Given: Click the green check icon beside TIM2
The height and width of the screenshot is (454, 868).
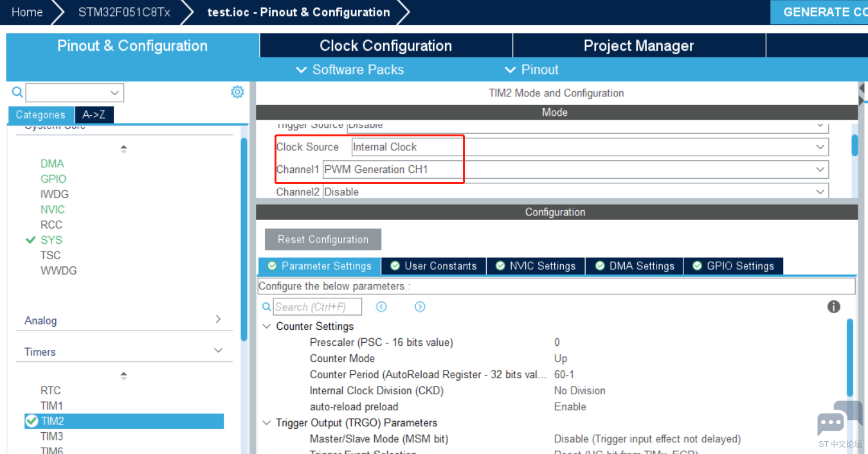Looking at the screenshot, I should click(x=32, y=421).
